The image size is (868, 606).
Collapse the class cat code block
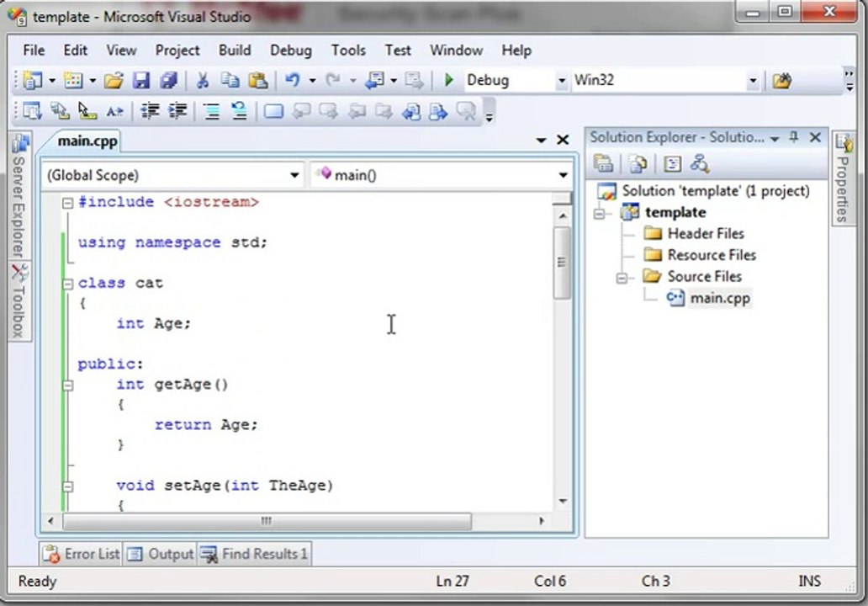pos(67,284)
